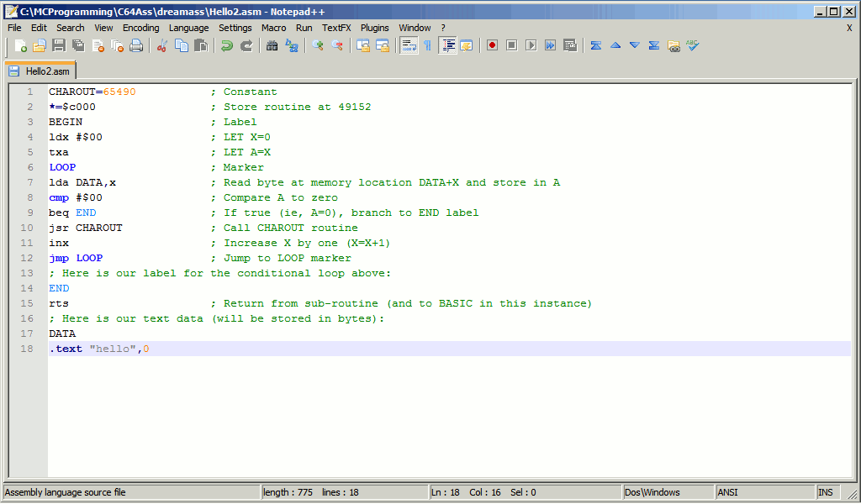Open the Encoding menu
The height and width of the screenshot is (504, 861).
[140, 28]
